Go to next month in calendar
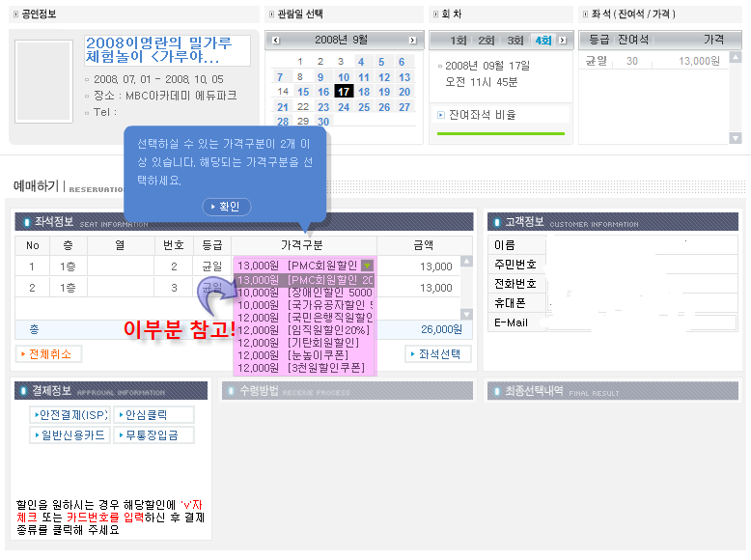Screen dimensions: 751x560 tap(412, 41)
